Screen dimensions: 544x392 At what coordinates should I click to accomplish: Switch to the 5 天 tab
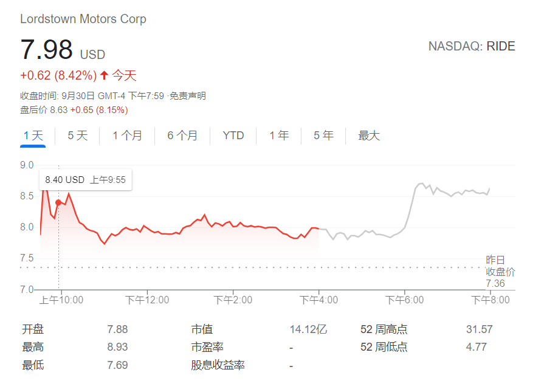[x=78, y=136]
